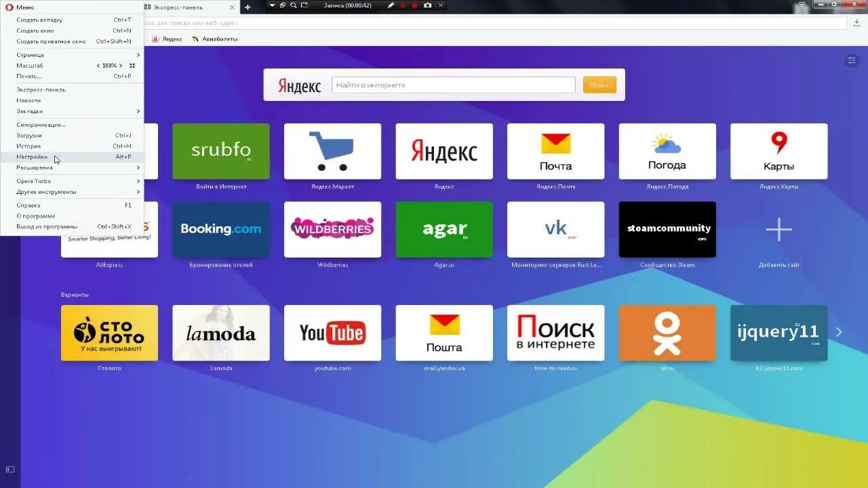Screen dimensions: 868x488
Task: Open Загрузки from the menu
Action: click(x=72, y=136)
